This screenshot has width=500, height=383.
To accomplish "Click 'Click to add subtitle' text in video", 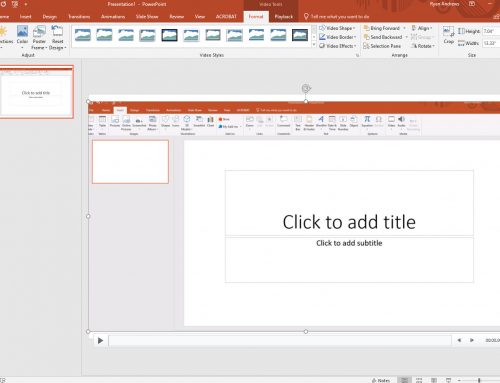I will pyautogui.click(x=349, y=243).
